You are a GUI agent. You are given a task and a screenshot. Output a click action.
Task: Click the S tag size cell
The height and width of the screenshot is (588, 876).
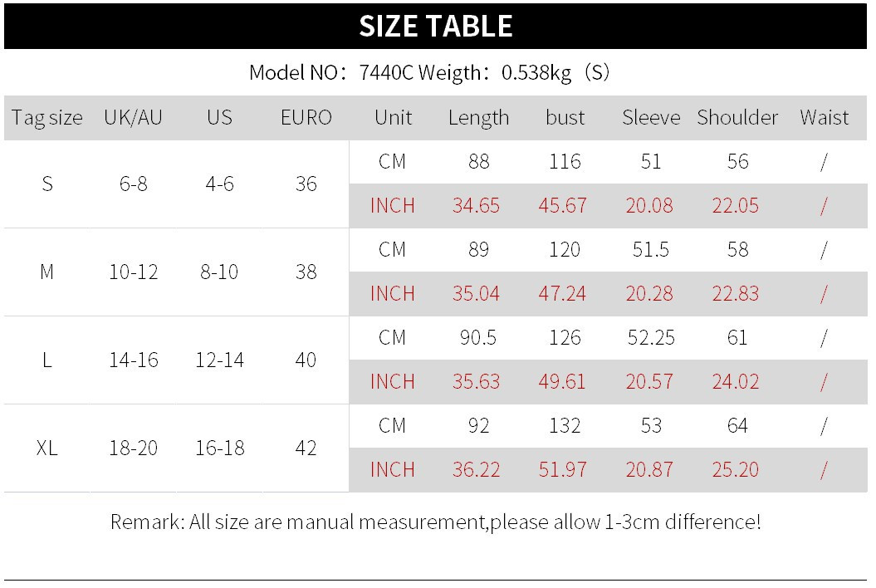coord(47,184)
